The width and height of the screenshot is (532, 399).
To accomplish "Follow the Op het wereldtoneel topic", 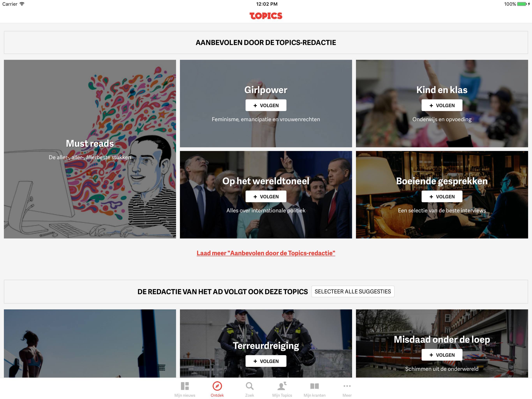I will (x=266, y=197).
